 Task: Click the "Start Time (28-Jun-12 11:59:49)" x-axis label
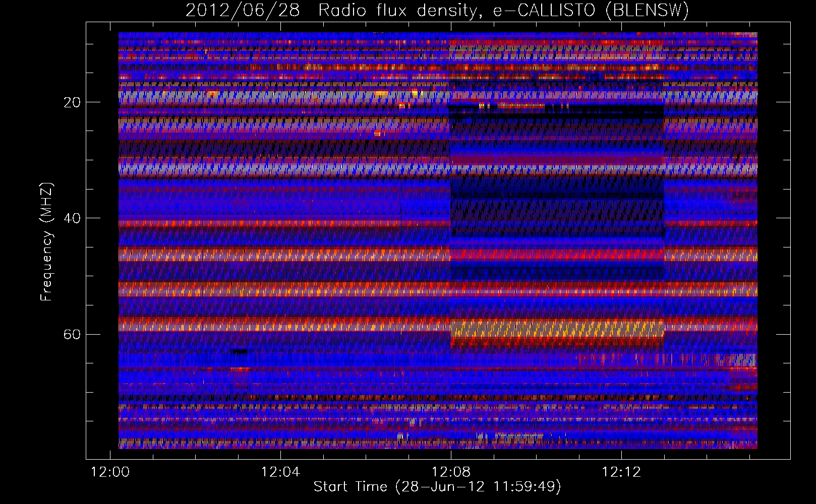[x=437, y=487]
